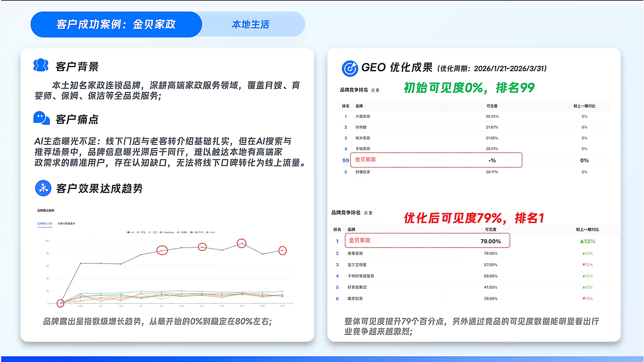Click 金贝家政 in the rank 1 row
644x362 pixels.
pyautogui.click(x=359, y=240)
